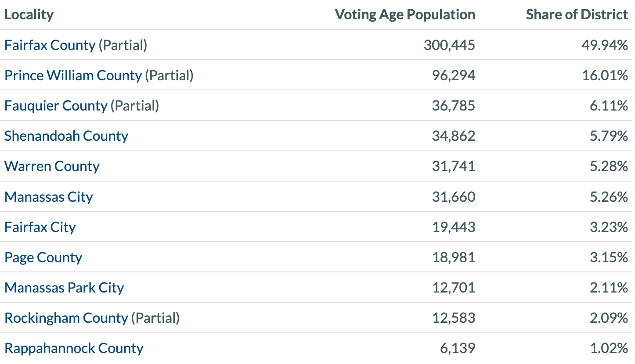
Task: Open the Shenandoah County link
Action: point(66,136)
